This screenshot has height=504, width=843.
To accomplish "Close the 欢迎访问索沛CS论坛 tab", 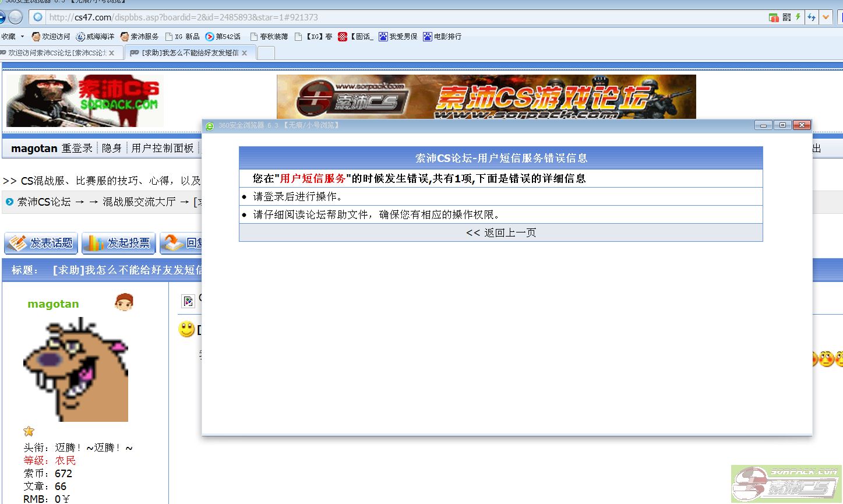I will coord(112,53).
